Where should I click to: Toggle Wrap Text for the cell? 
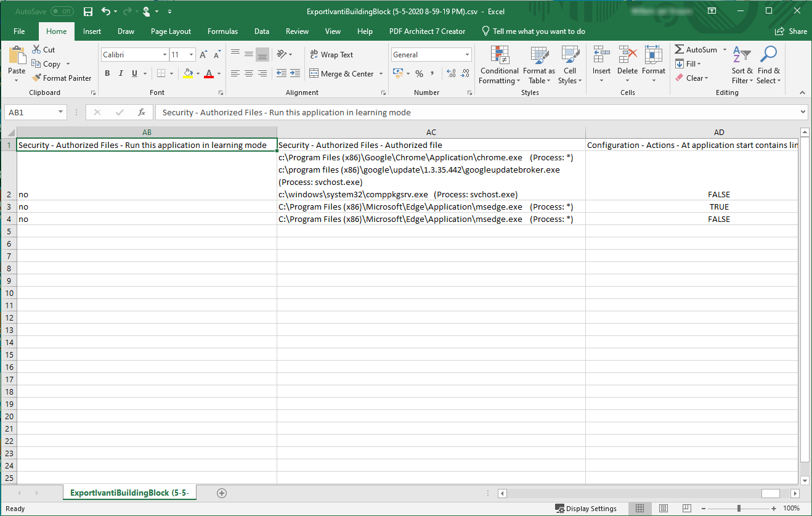331,55
